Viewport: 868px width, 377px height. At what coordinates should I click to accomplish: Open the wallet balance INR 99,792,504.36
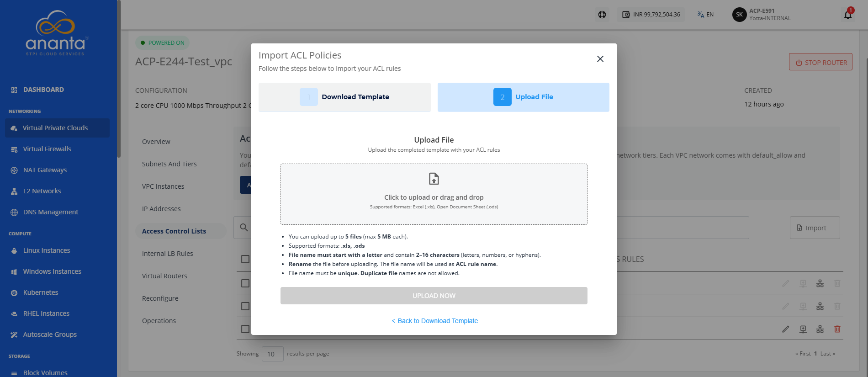651,15
